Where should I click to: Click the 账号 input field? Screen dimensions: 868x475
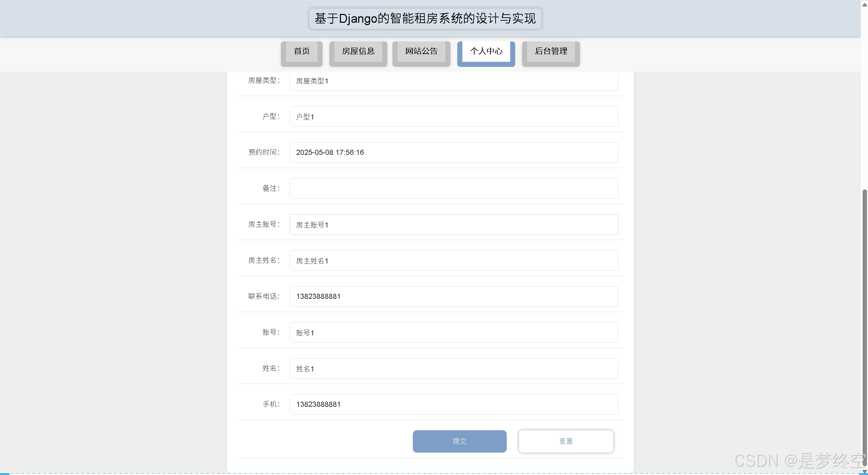click(x=454, y=332)
